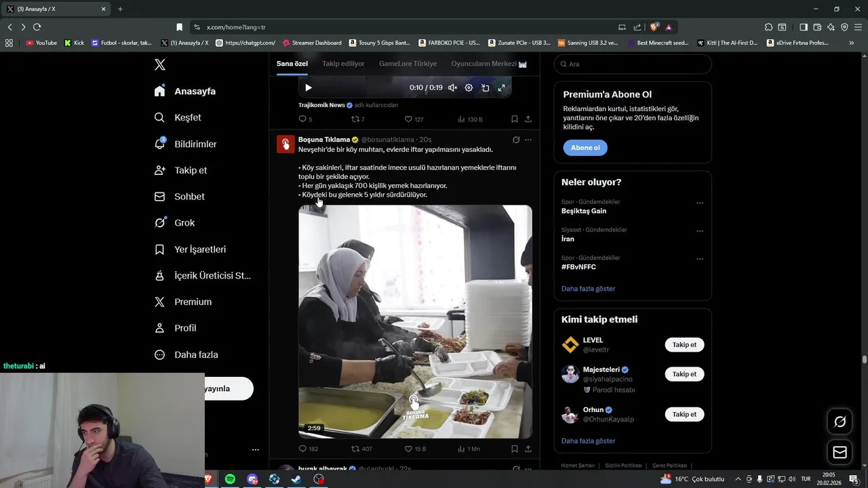Open Spotify from taskbar
Viewport: 868px width, 488px height.
(x=230, y=479)
